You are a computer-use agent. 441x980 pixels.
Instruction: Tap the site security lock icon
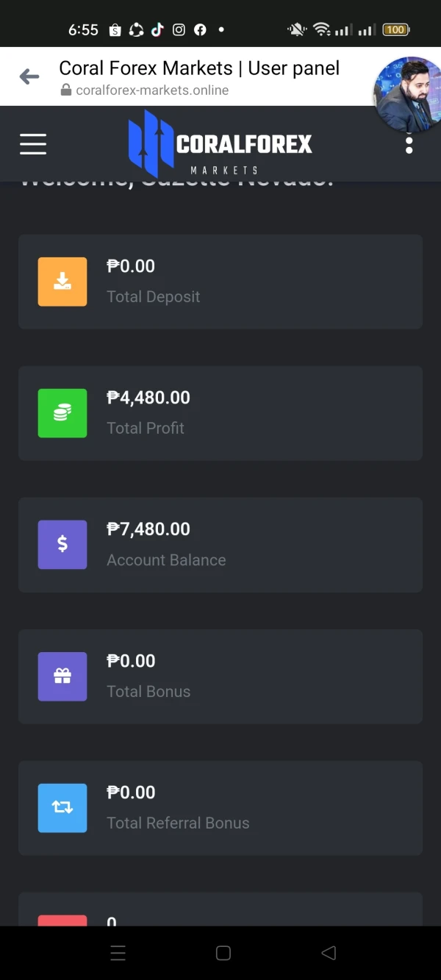[66, 90]
